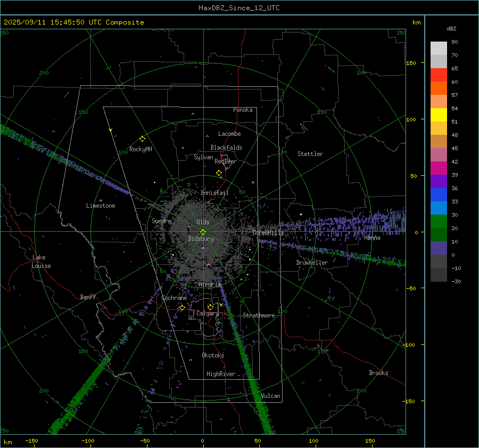Image resolution: width=479 pixels, height=448 pixels.
Task: Click the Airdrie label
Action: point(210,284)
